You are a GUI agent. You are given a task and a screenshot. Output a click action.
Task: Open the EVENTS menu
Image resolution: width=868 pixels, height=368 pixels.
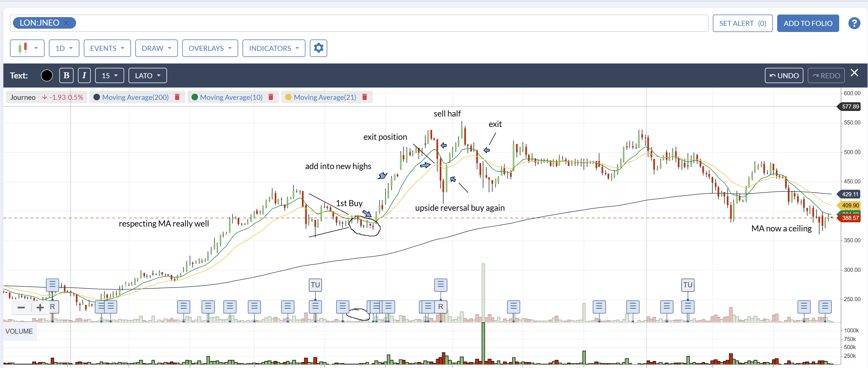pos(107,48)
